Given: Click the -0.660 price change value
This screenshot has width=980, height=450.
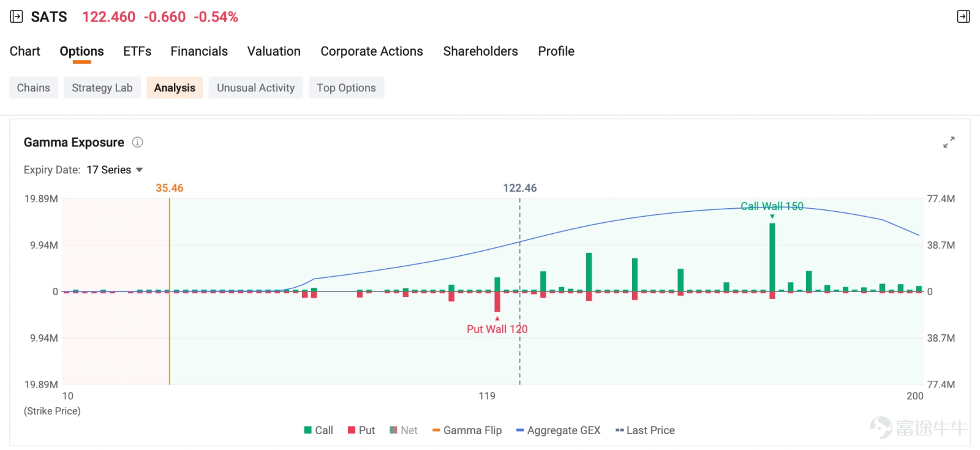Looking at the screenshot, I should pos(164,17).
